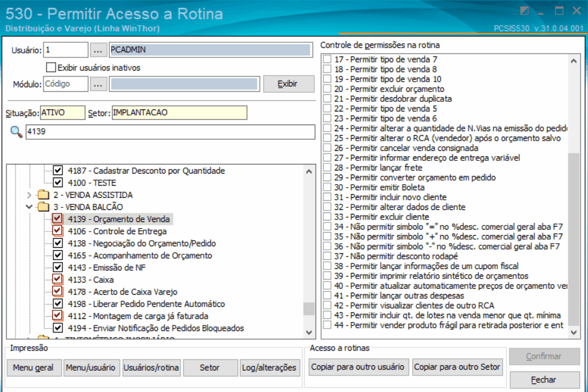The height and width of the screenshot is (392, 588).
Task: Enable permission 17 - Permitir tipo de venda 7
Action: point(327,59)
